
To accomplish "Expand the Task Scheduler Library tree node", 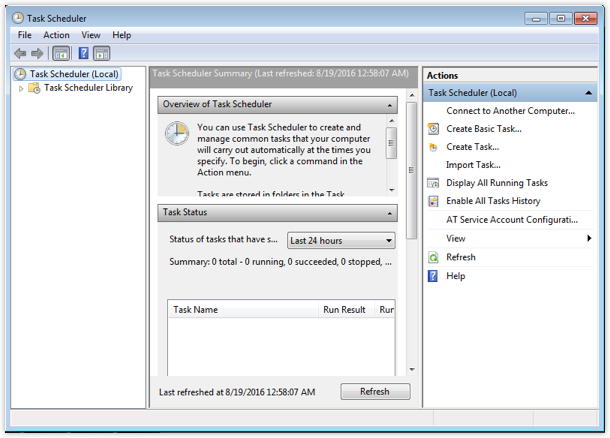I will 21,88.
